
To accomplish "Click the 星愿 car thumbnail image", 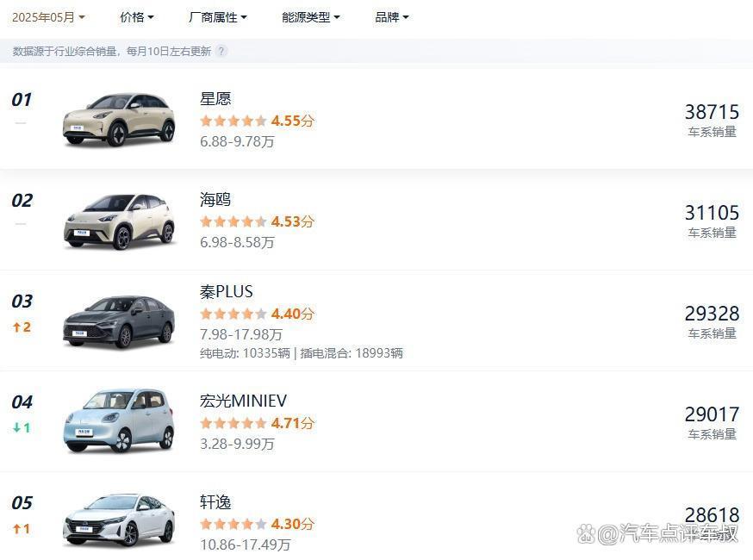I will (x=119, y=119).
